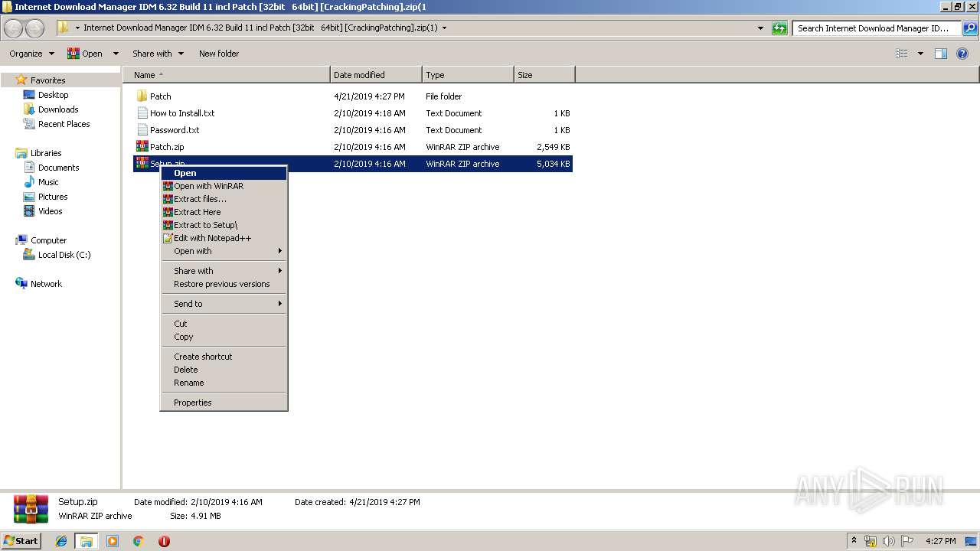980x551 pixels.
Task: Click the New folder button
Action: [x=219, y=54]
